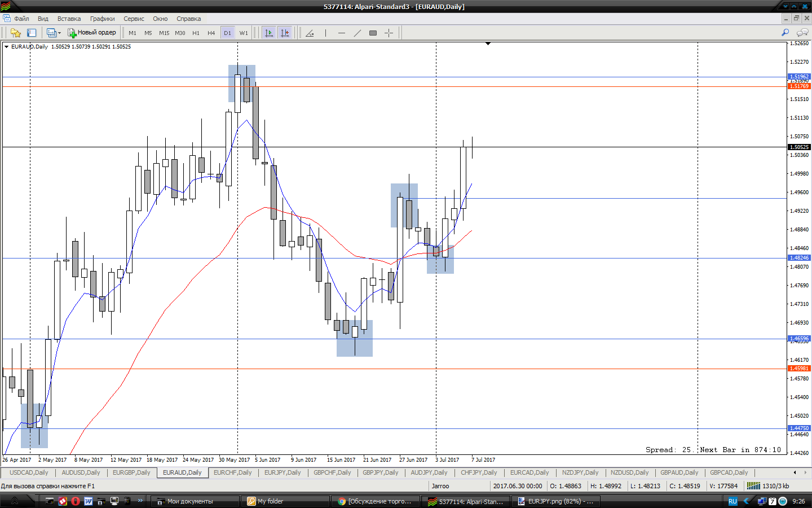The height and width of the screenshot is (508, 812).
Task: Switch to the EURCAD,Daily chart tab
Action: (x=529, y=473)
